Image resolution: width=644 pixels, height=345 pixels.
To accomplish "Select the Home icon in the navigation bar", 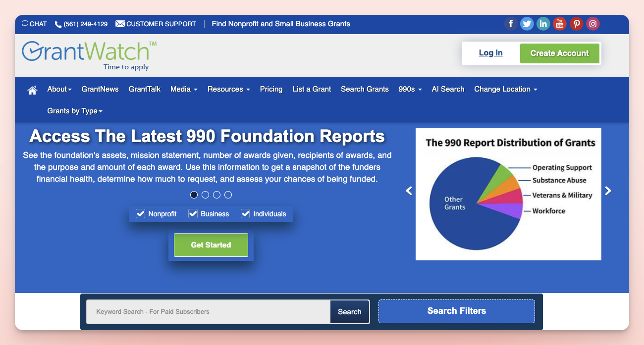I will (32, 89).
